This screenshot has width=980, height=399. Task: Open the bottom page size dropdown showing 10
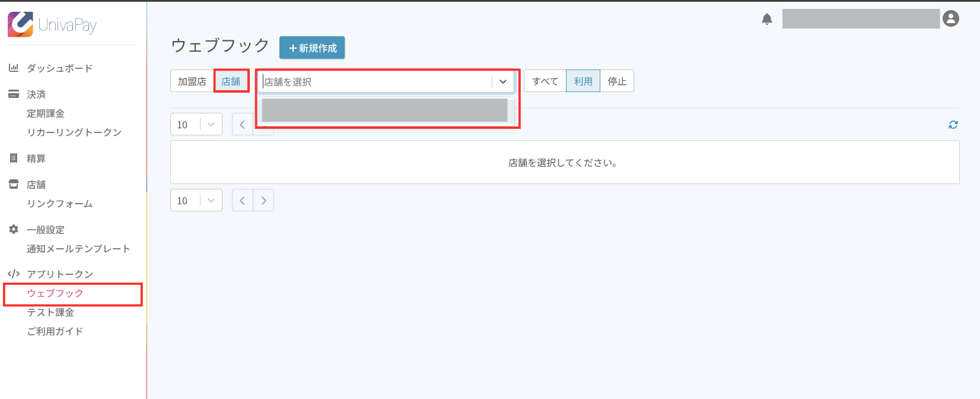pyautogui.click(x=196, y=201)
